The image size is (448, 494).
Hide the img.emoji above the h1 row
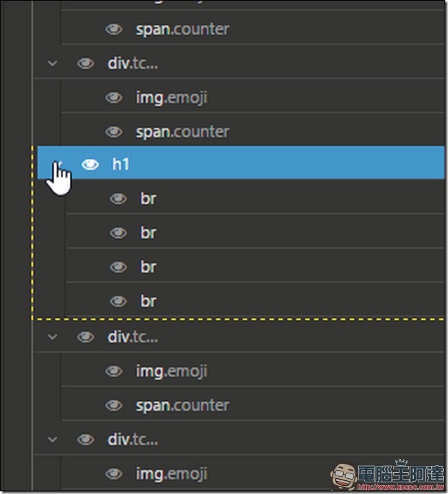click(x=114, y=98)
